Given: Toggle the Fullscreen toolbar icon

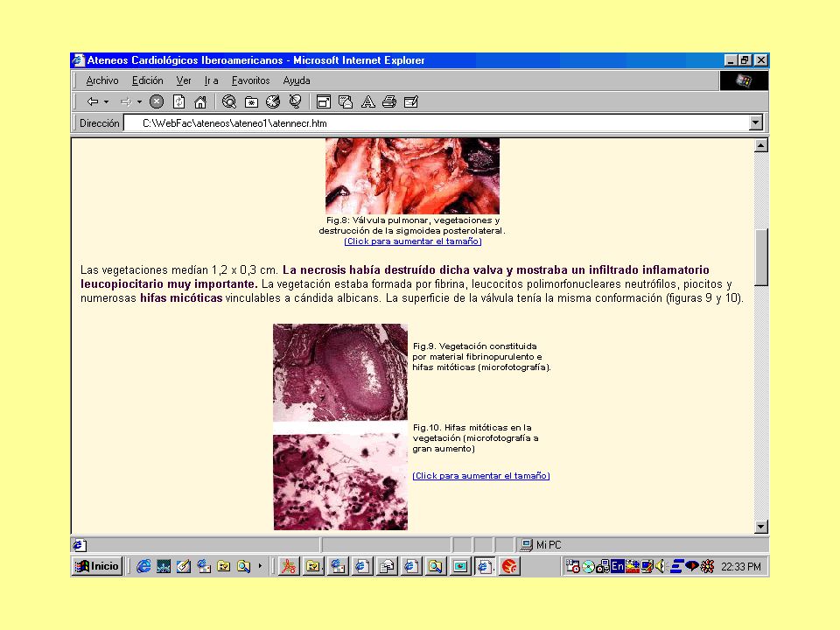Looking at the screenshot, I should point(324,101).
